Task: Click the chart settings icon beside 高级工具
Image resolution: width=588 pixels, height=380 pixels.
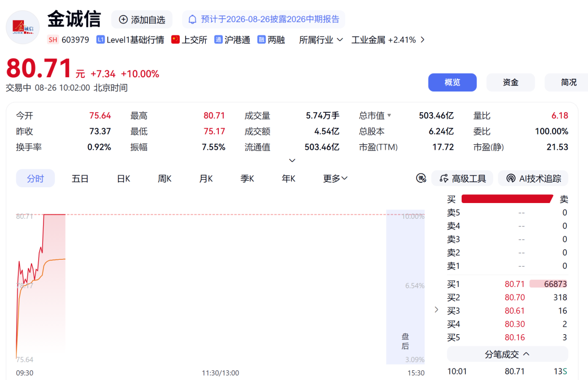Action: point(421,178)
